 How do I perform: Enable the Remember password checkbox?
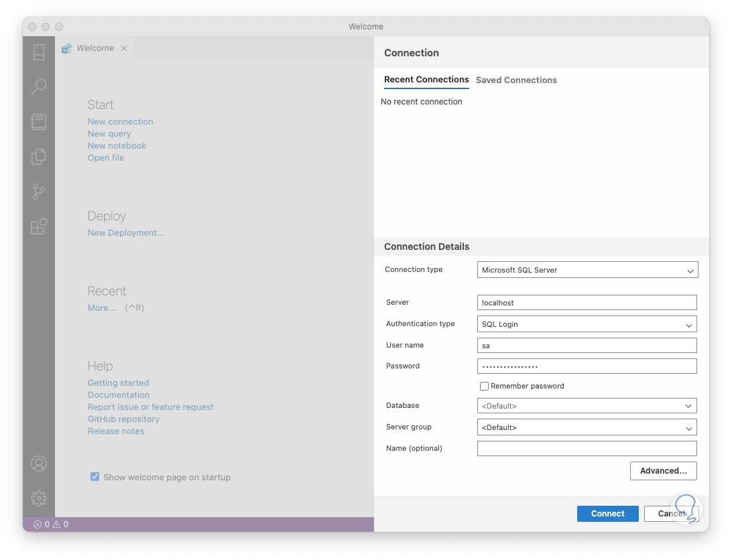coord(484,386)
